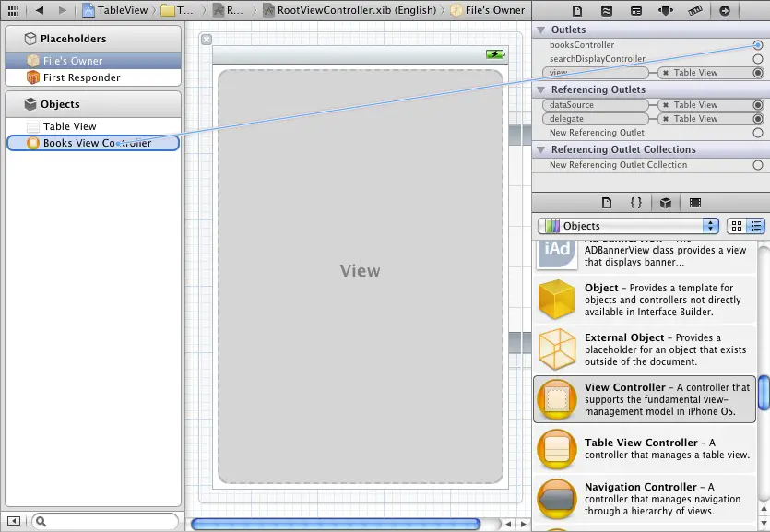Collapse the Referencing Outlets section
Viewport: 770px width, 532px height.
point(541,90)
